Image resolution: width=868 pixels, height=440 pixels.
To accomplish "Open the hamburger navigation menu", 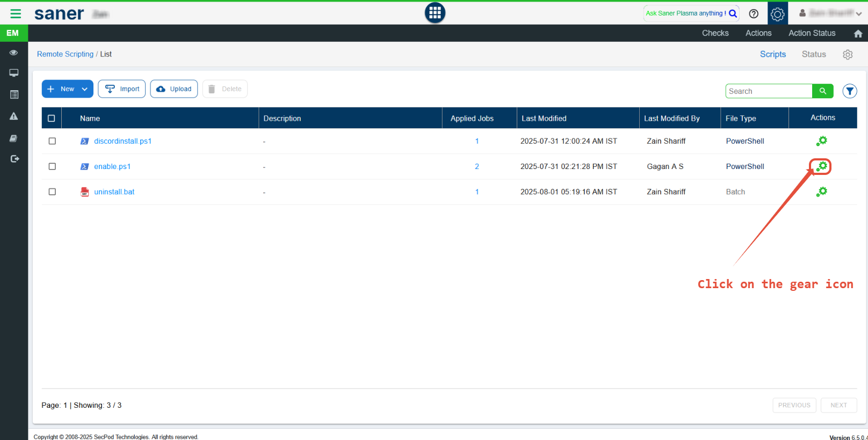I will click(16, 13).
